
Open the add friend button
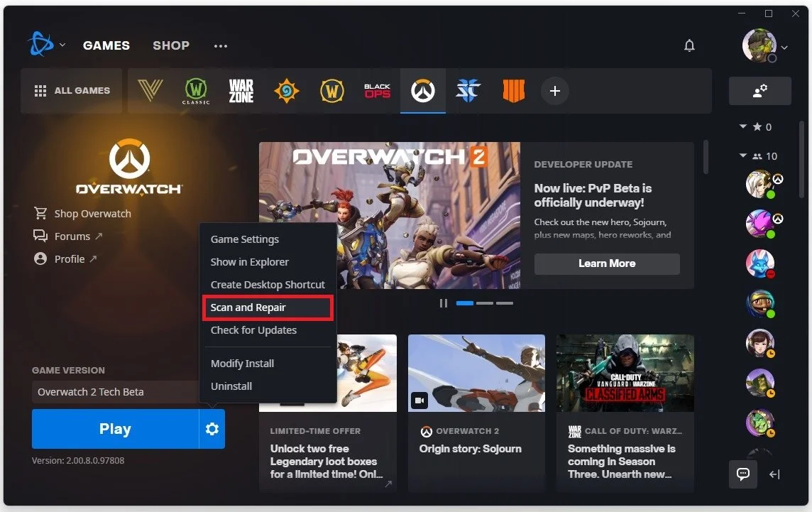coord(759,91)
